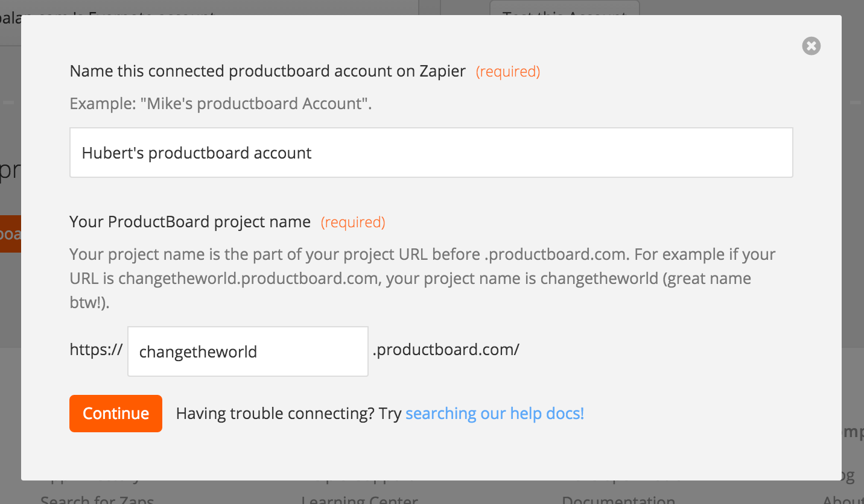This screenshot has width=864, height=504.
Task: Click the required tag beside project name label
Action: 353,222
